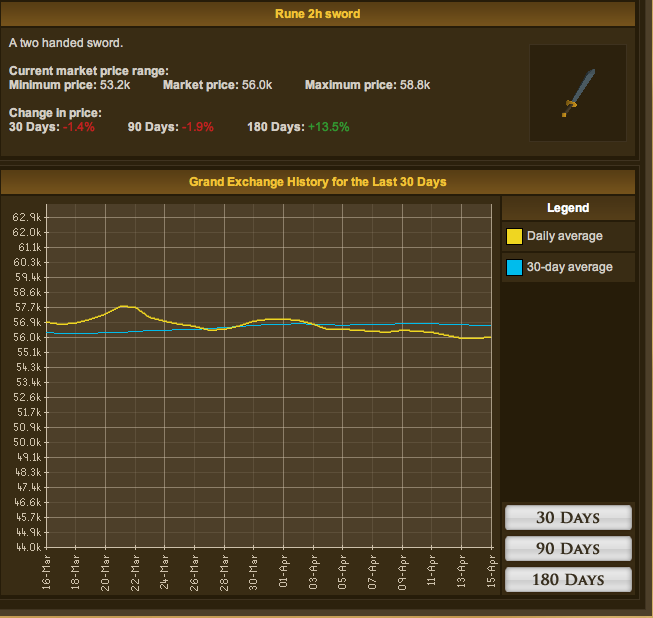Click the yellow Daily average swatch
653x618 pixels.
(x=514, y=236)
